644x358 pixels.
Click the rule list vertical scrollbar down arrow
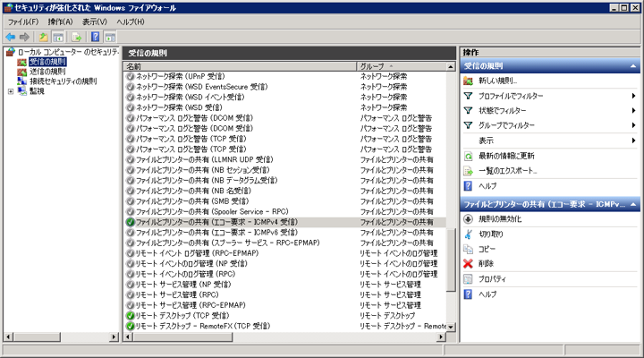pyautogui.click(x=451, y=328)
